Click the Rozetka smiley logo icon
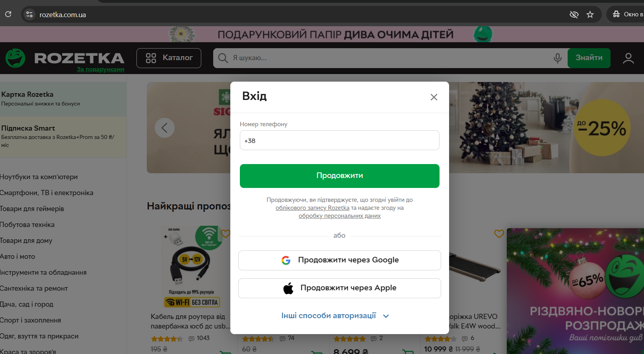 click(x=15, y=58)
